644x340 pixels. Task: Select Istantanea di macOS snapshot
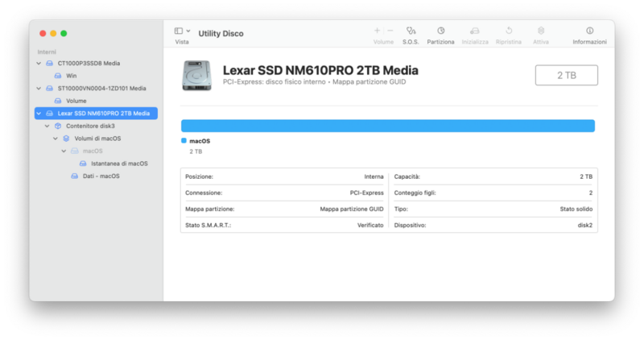coord(119,164)
